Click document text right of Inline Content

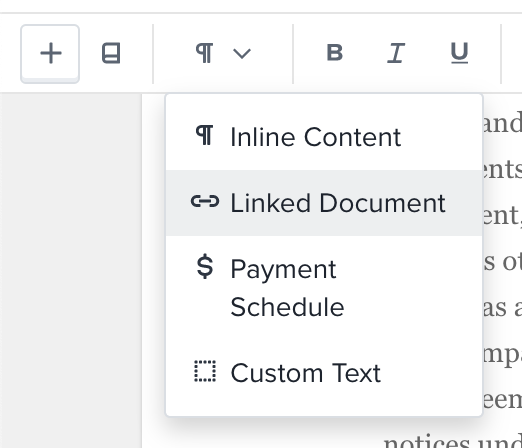[x=502, y=124]
